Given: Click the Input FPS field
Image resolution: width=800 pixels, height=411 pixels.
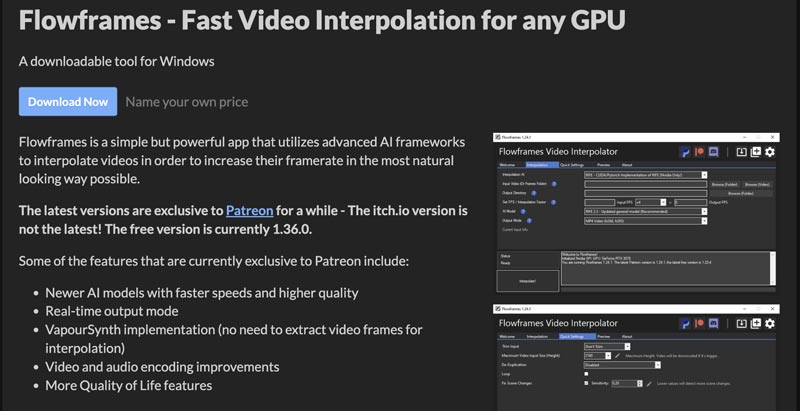Looking at the screenshot, I should click(x=599, y=202).
